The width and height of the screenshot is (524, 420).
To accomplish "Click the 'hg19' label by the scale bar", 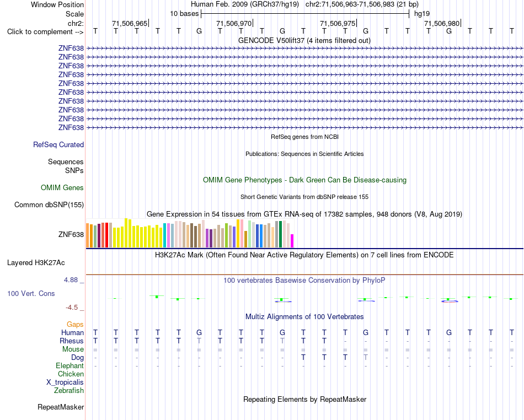I will click(422, 14).
